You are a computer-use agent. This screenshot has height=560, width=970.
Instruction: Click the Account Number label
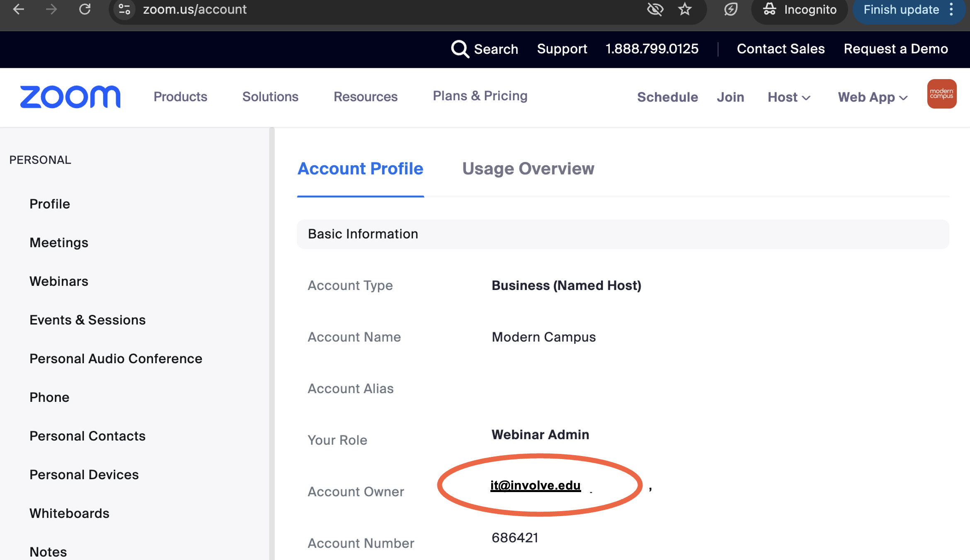pos(361,543)
